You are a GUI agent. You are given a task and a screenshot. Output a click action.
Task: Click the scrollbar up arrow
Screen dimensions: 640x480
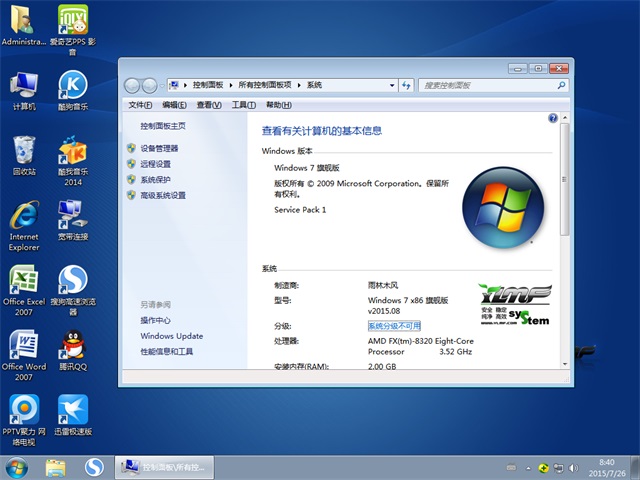(565, 118)
